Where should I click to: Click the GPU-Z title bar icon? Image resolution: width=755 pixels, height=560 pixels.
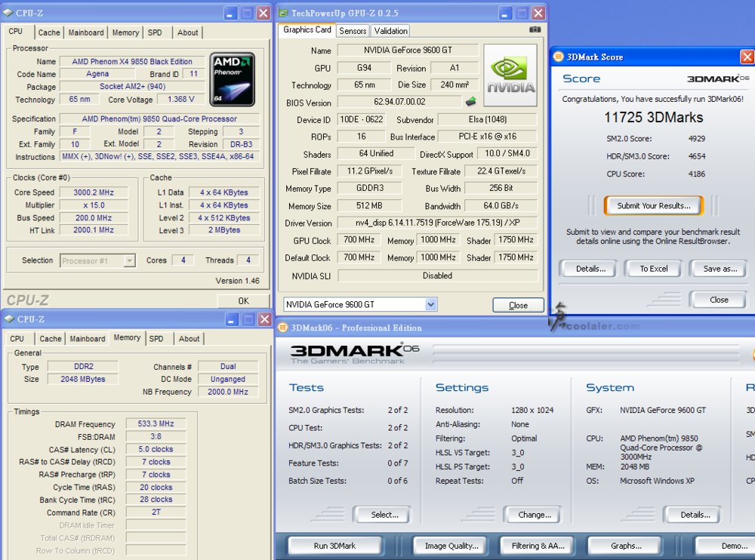pos(284,13)
